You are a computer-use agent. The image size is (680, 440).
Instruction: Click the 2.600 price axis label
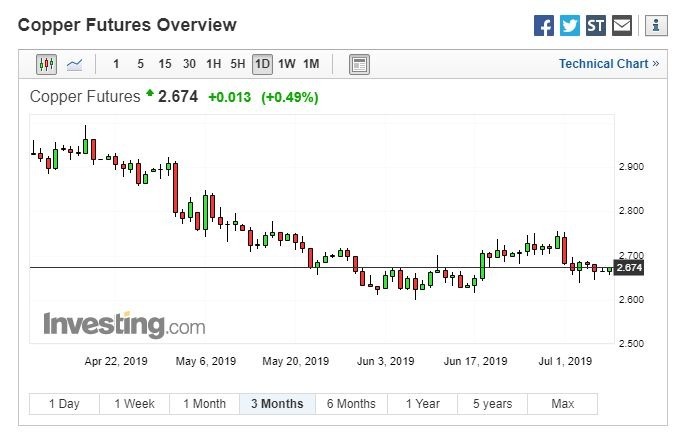click(x=631, y=299)
